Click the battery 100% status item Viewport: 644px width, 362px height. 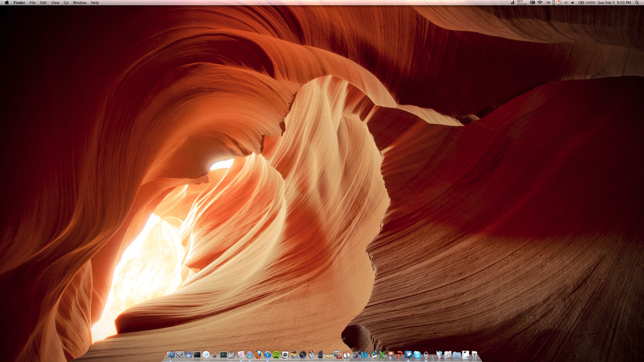[x=587, y=3]
